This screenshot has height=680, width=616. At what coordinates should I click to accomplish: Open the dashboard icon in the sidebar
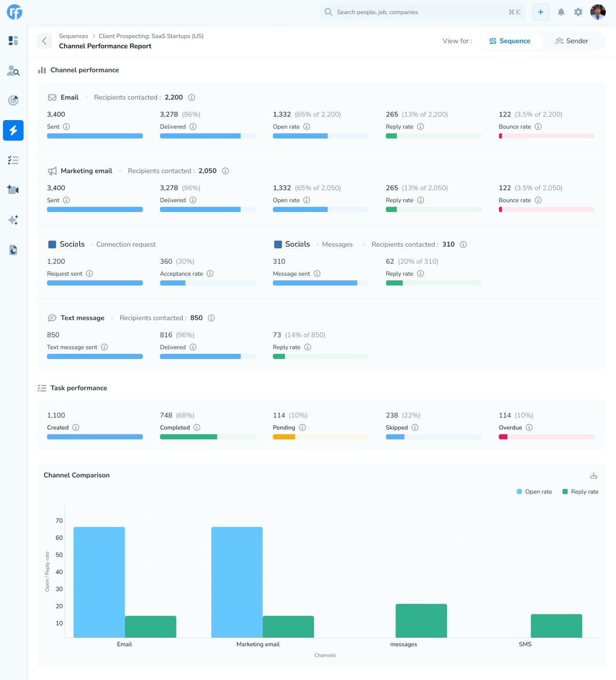[x=13, y=40]
